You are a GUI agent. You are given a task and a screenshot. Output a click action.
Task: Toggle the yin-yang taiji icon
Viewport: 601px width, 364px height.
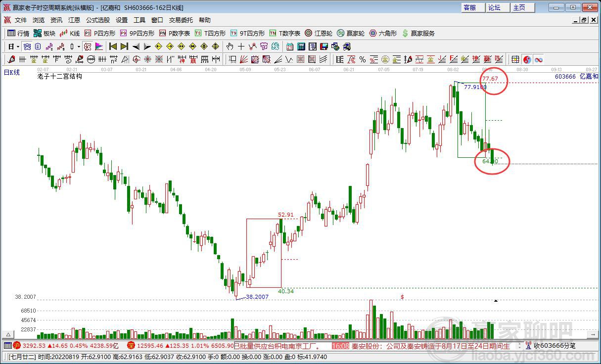pos(527,59)
